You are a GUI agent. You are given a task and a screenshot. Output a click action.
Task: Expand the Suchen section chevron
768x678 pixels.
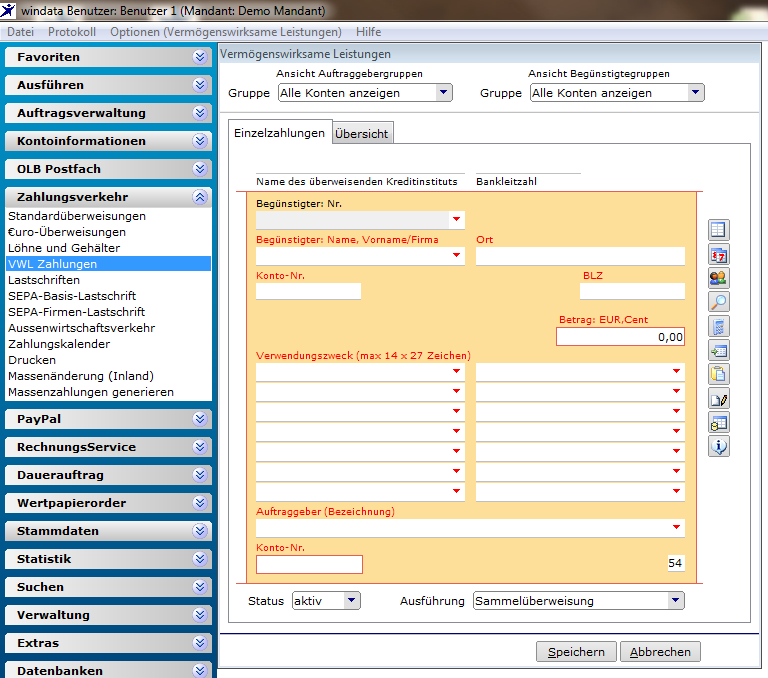[x=200, y=586]
